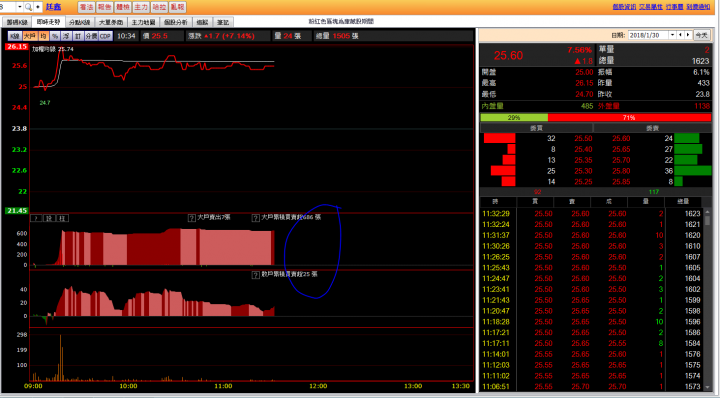The width and height of the screenshot is (720, 398).
Task: Click the 26.15 upper price label
Action: [x=17, y=47]
